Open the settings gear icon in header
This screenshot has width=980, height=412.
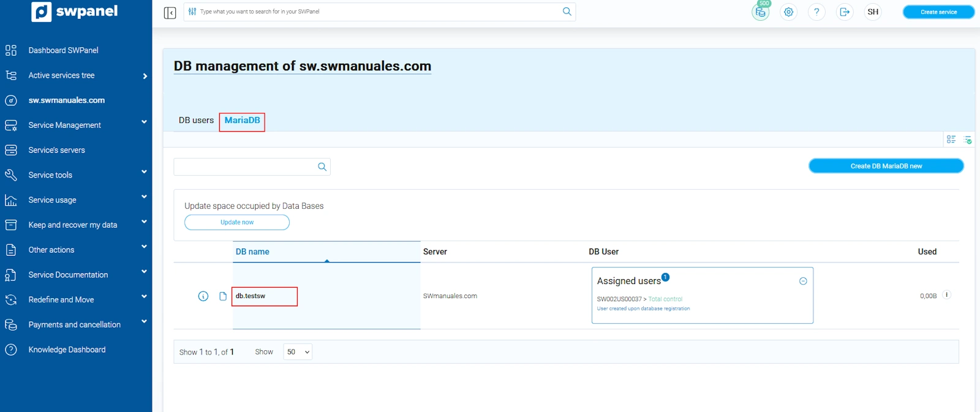(x=788, y=12)
